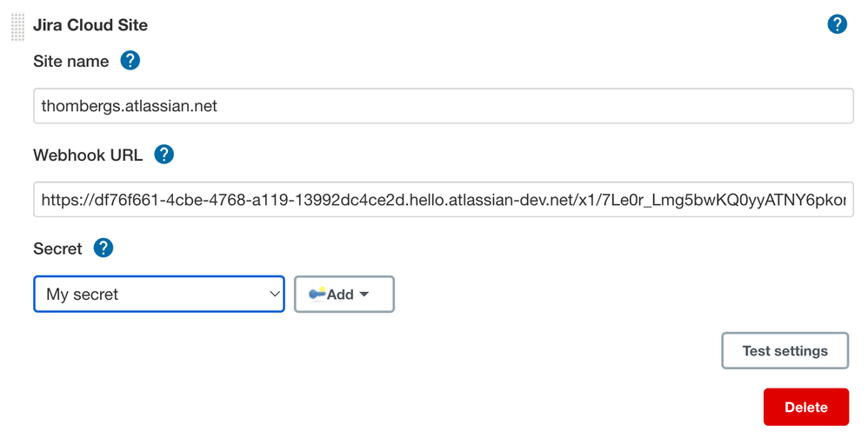Click the chevron on the Secret select box
The width and height of the screenshot is (868, 438).
pos(275,294)
